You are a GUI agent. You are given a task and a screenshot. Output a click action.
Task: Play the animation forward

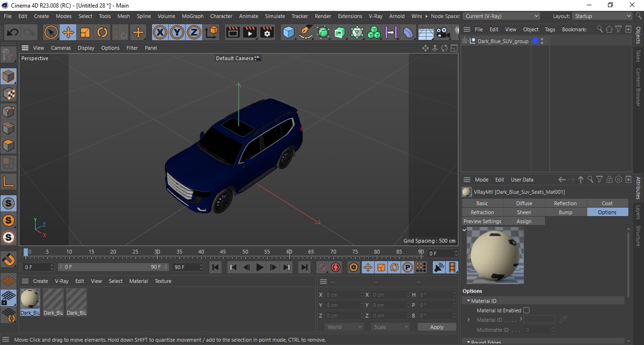tap(259, 267)
